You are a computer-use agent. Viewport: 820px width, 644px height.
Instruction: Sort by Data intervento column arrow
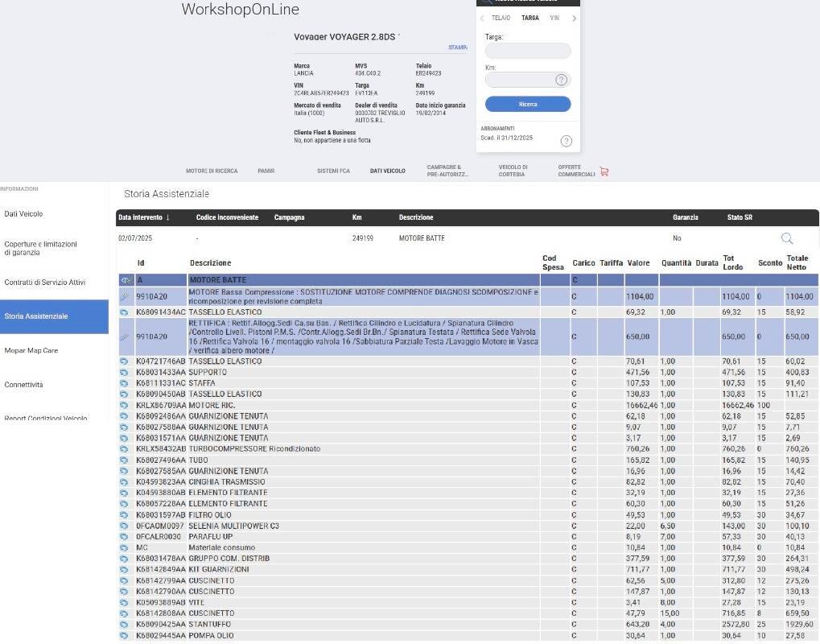pyautogui.click(x=168, y=217)
